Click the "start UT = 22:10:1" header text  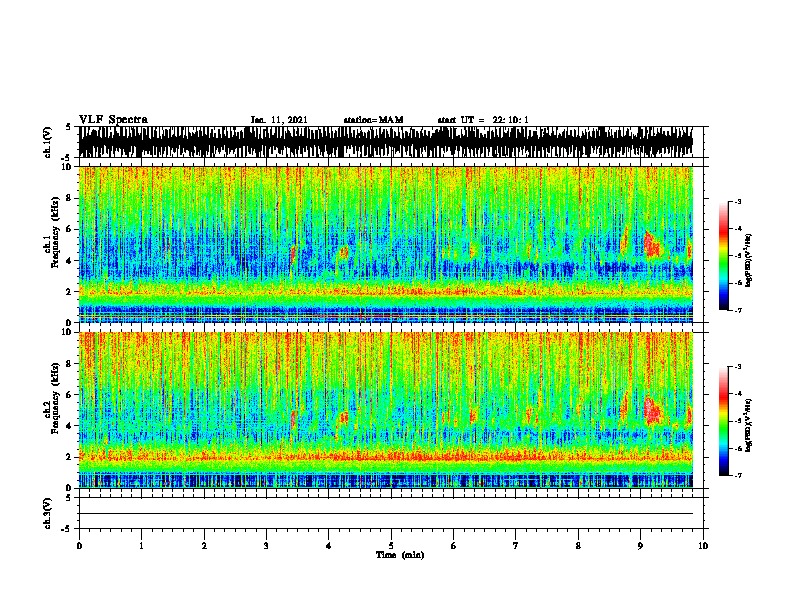[483, 120]
